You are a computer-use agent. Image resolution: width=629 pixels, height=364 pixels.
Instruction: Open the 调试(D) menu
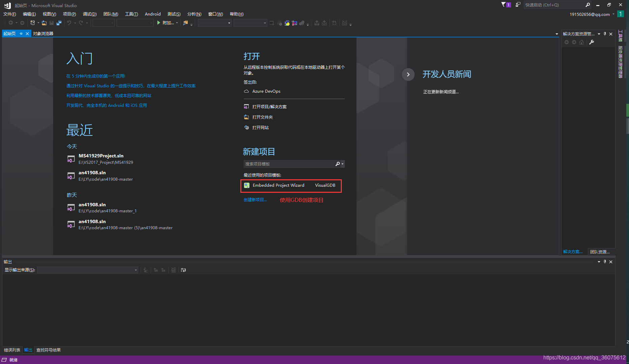[x=90, y=14]
